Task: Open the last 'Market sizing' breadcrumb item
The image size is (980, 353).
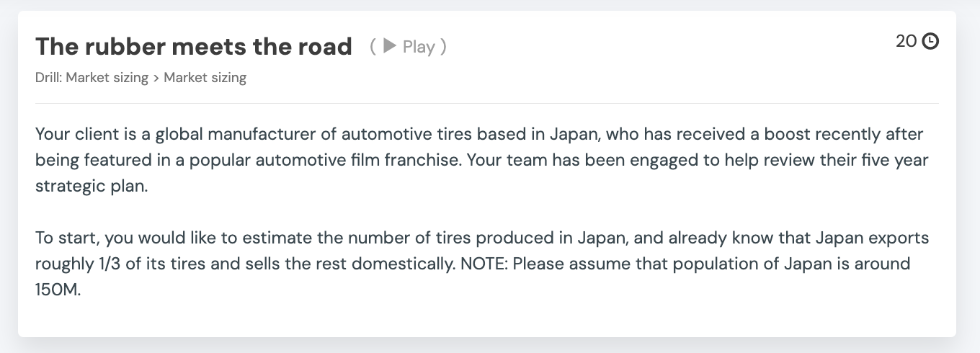Action: 205,78
